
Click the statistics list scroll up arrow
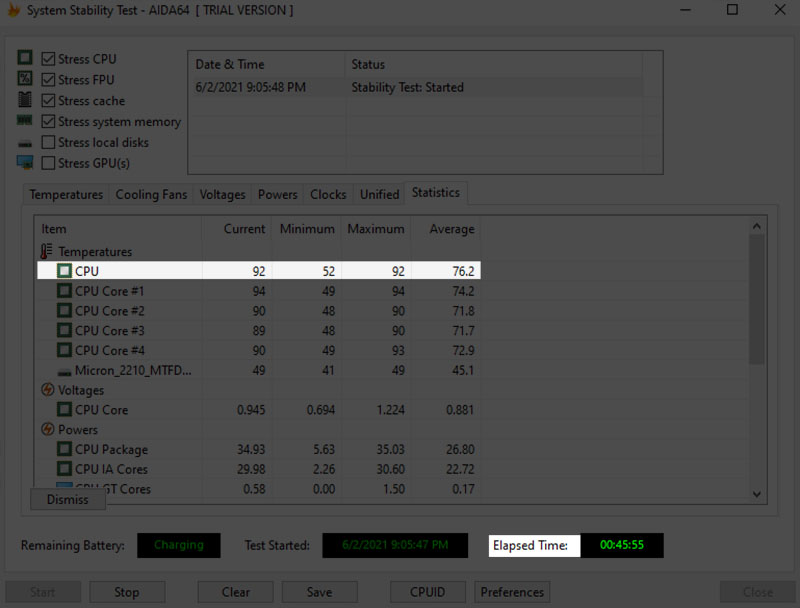click(x=757, y=226)
